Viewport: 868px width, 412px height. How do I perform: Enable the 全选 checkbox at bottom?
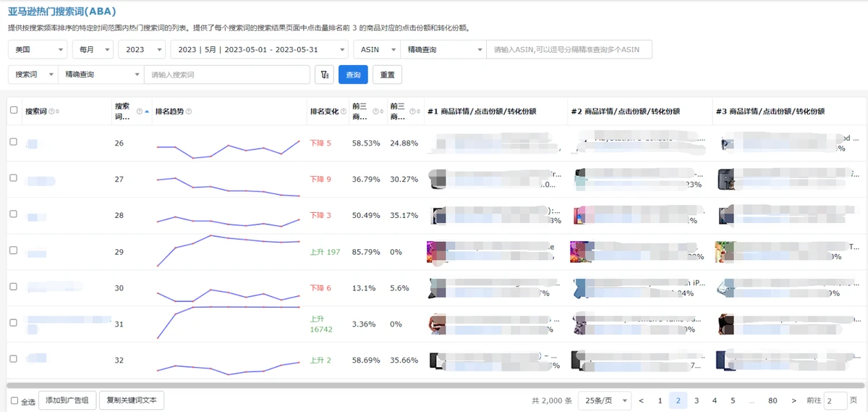tap(14, 401)
